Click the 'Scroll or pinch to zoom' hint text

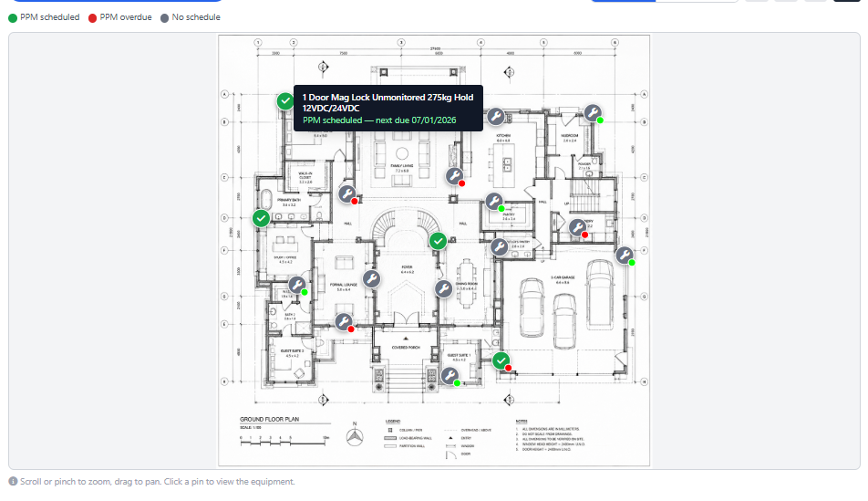click(x=157, y=482)
